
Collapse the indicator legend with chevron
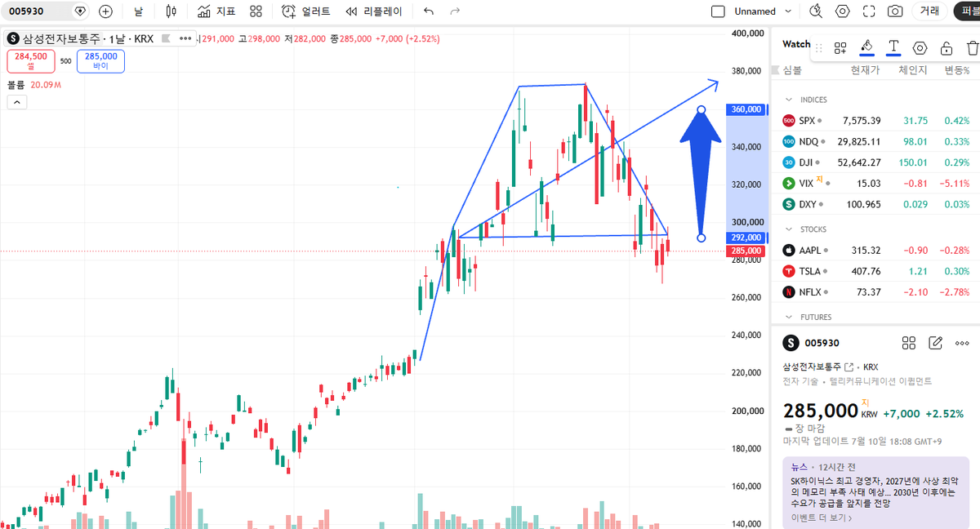tap(17, 102)
